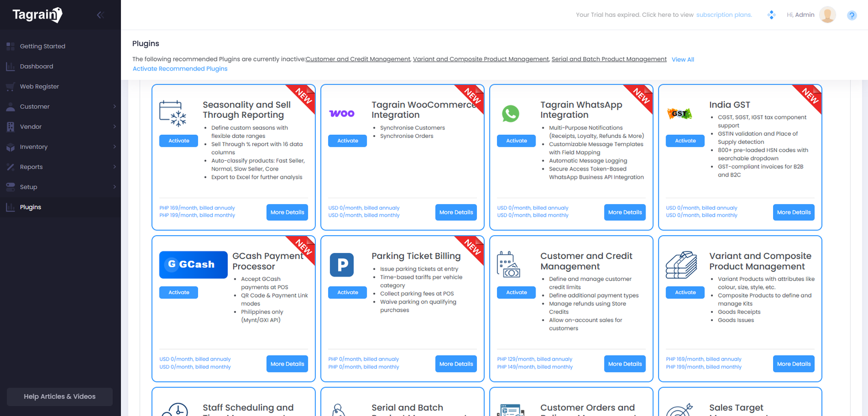The width and height of the screenshot is (868, 416).
Task: View More Details for WhatsApp Integration
Action: click(x=625, y=212)
